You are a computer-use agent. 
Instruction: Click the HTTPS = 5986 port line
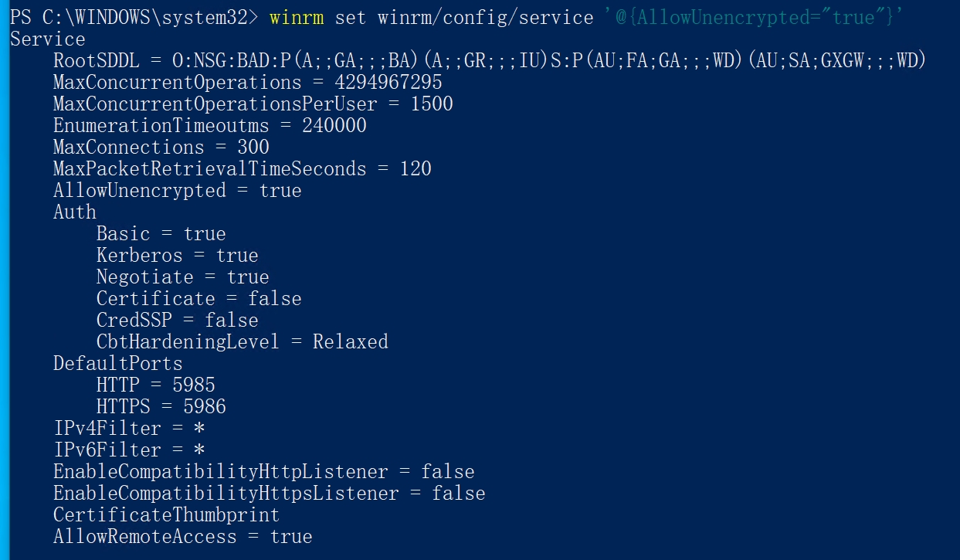(x=161, y=406)
